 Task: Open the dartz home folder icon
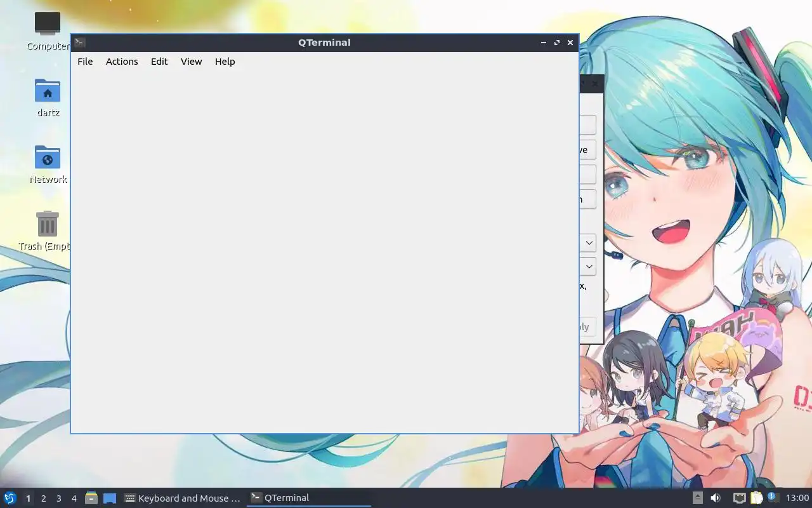[48, 98]
